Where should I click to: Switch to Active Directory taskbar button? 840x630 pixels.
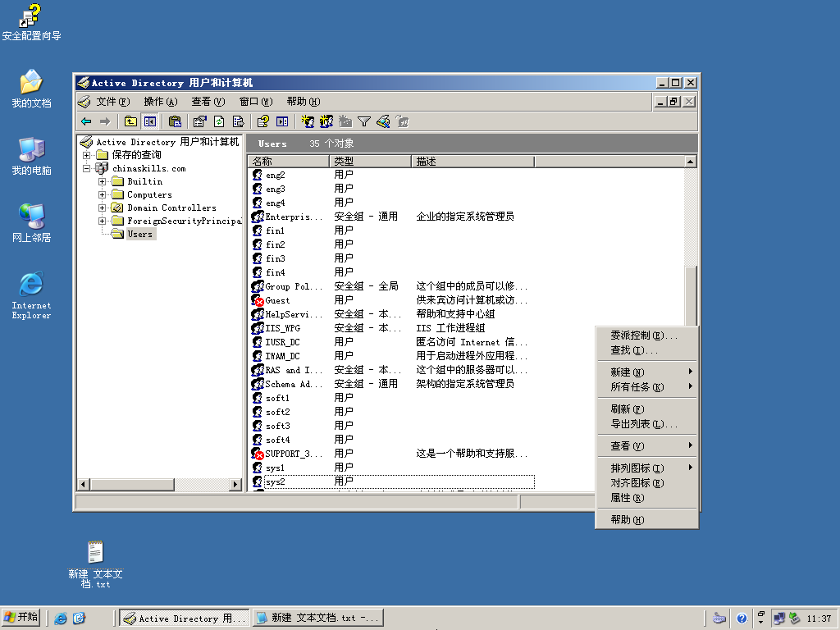pyautogui.click(x=185, y=619)
